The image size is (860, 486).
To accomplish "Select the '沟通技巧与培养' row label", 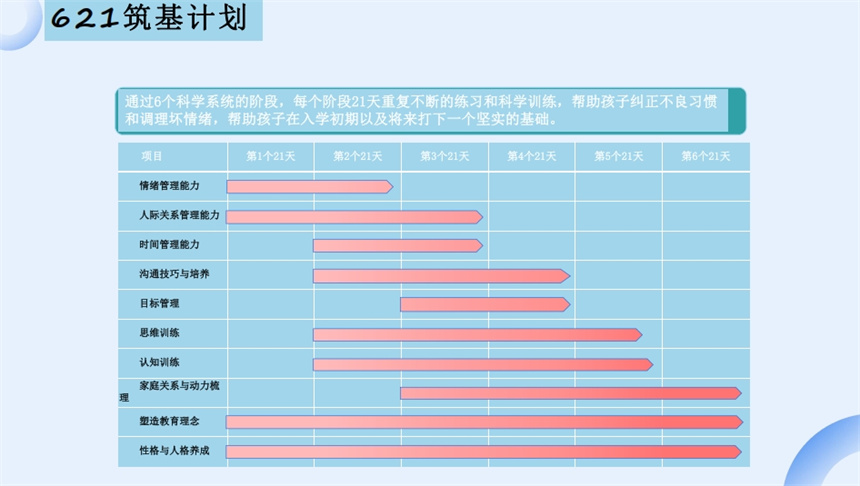I will 174,274.
